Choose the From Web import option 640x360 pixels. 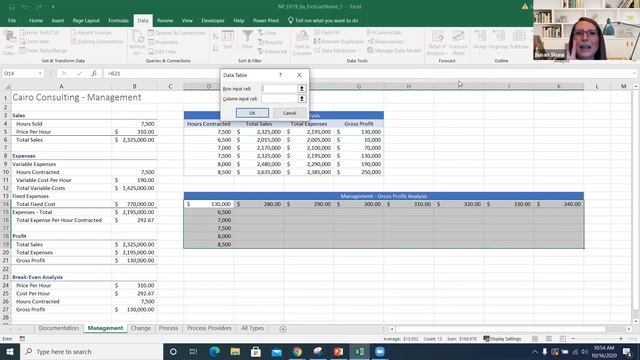(x=35, y=42)
